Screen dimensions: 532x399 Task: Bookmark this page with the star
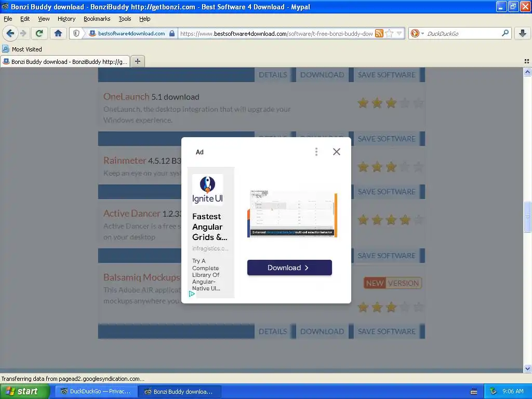coord(389,33)
